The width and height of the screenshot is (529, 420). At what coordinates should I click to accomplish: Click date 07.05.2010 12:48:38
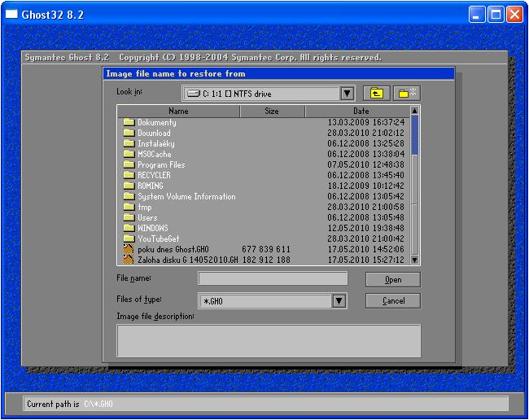point(365,164)
